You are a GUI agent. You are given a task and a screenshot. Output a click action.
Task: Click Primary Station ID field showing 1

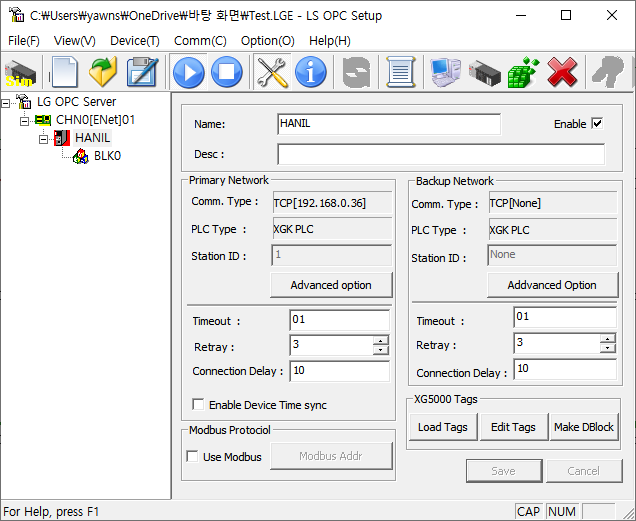(x=331, y=255)
